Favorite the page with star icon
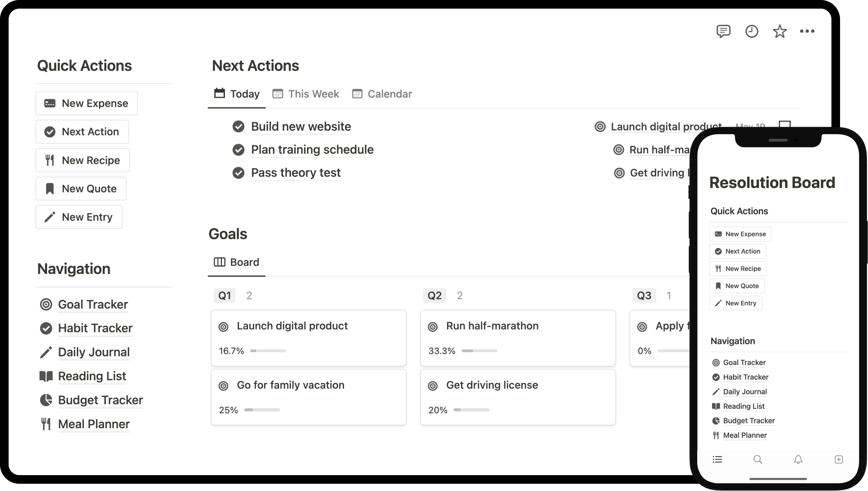The height and width of the screenshot is (491, 868). click(779, 31)
